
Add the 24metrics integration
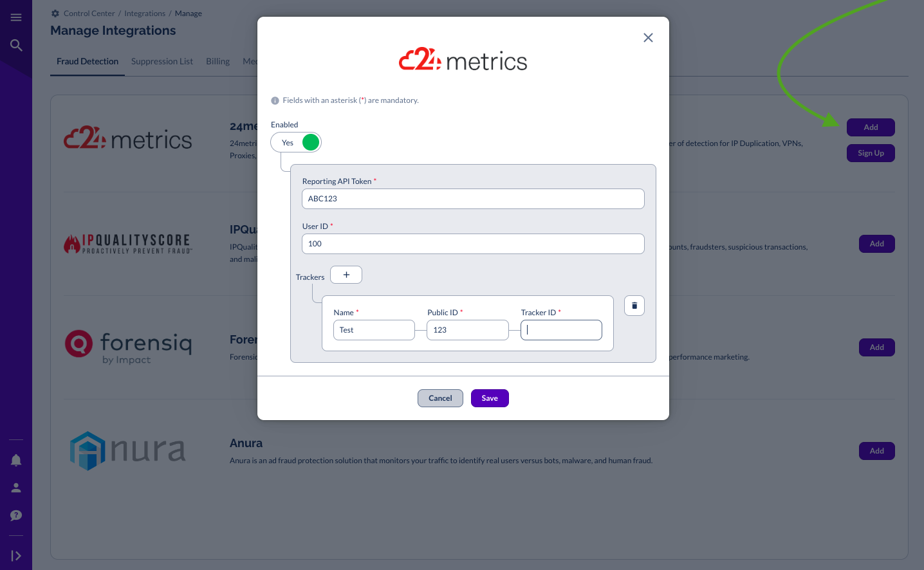pos(871,127)
